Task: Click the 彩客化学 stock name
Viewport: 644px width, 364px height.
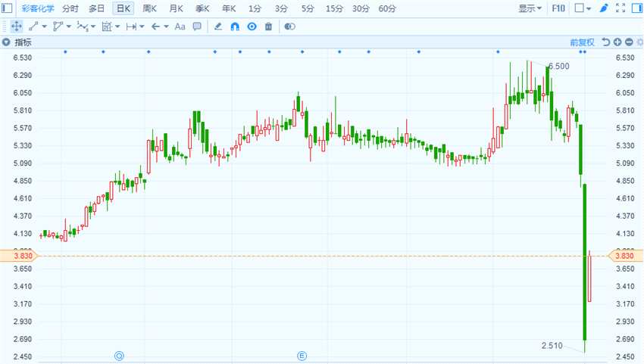Action: pyautogui.click(x=38, y=8)
